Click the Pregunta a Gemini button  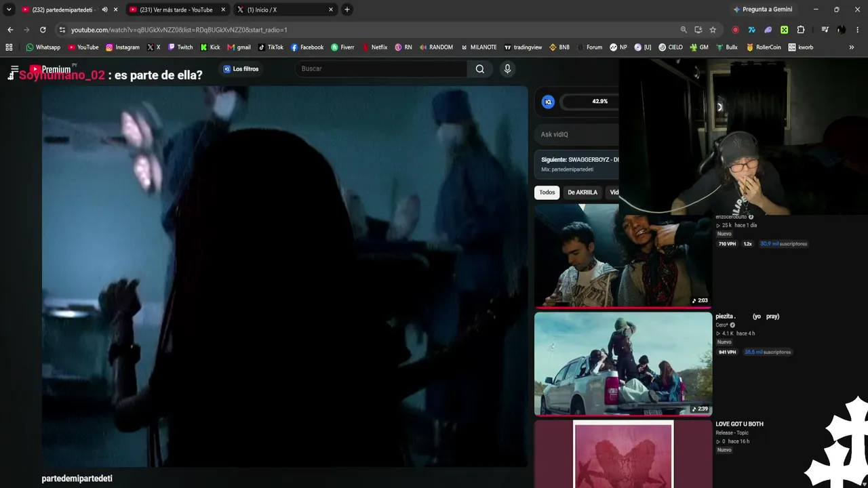(762, 9)
